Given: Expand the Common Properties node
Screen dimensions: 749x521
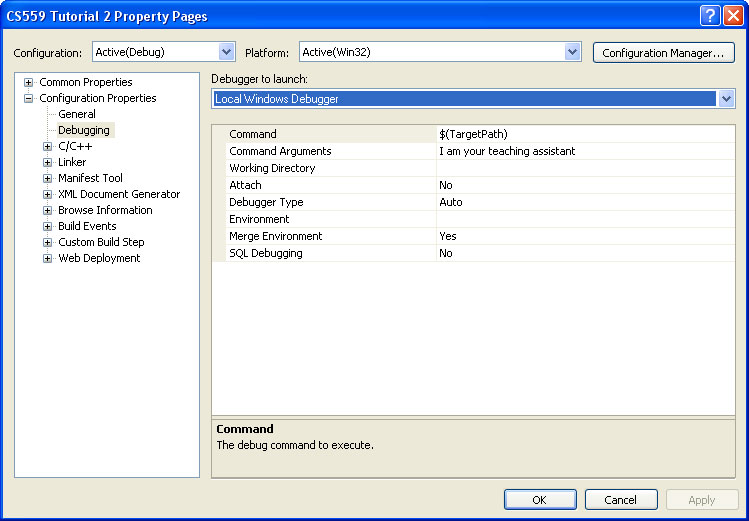Looking at the screenshot, I should point(29,83).
